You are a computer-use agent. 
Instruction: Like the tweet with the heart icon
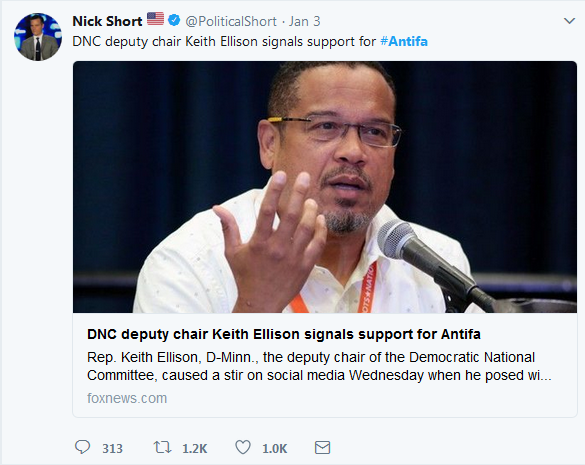[x=243, y=447]
